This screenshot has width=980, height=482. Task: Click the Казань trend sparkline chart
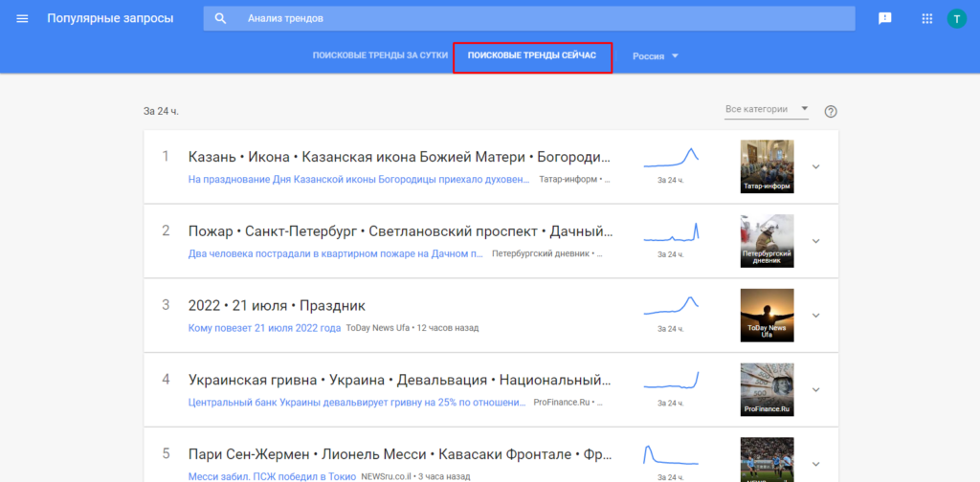(x=671, y=158)
